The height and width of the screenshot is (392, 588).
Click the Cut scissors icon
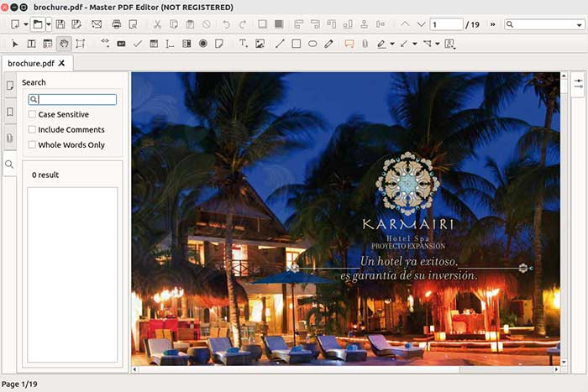pos(158,24)
